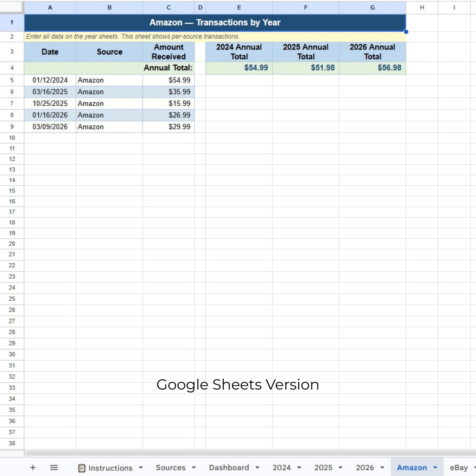
Task: Open the 2026 tab dropdown arrow
Action: click(382, 467)
